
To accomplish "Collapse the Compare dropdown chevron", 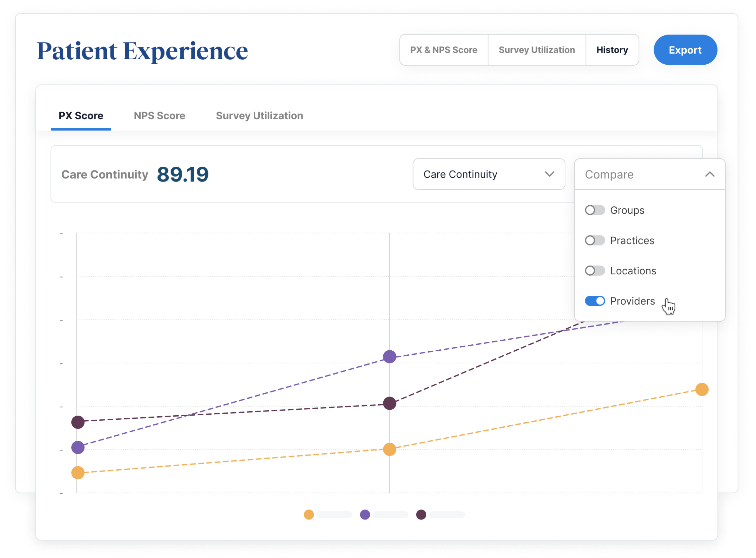I will point(710,174).
